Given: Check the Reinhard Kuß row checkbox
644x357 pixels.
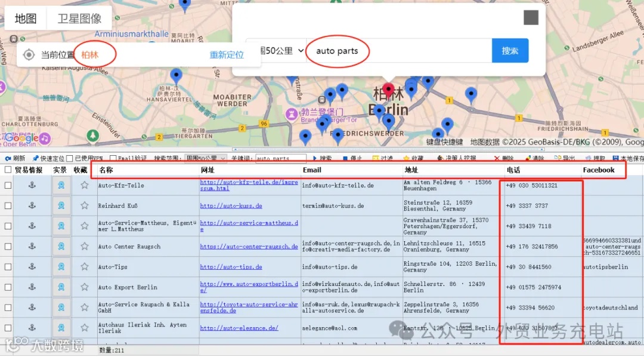Looking at the screenshot, I should click(8, 205).
